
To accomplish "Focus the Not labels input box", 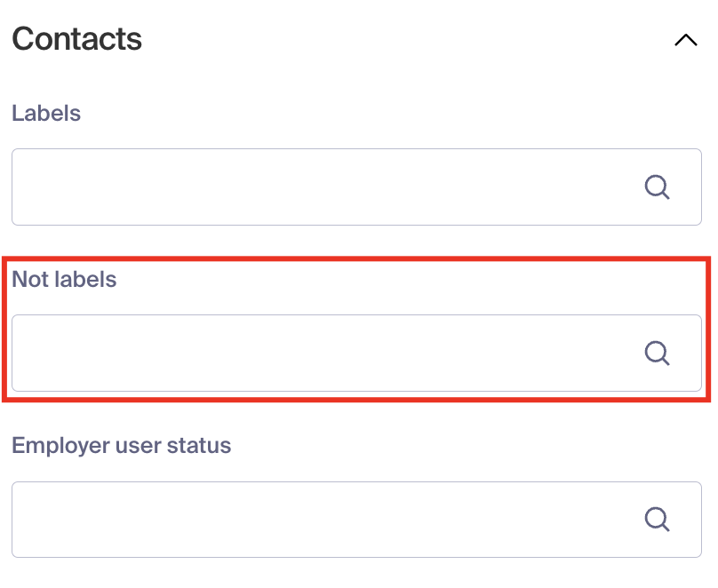I will [356, 353].
